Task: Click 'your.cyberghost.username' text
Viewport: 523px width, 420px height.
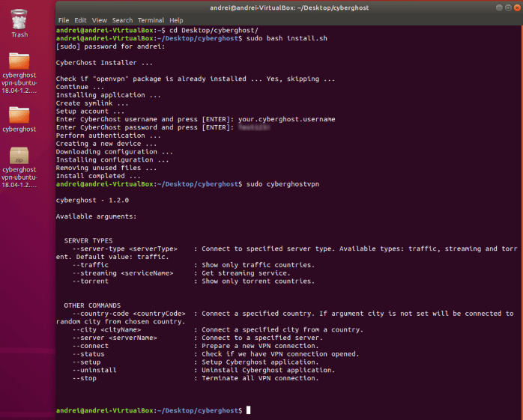Action: [287, 119]
